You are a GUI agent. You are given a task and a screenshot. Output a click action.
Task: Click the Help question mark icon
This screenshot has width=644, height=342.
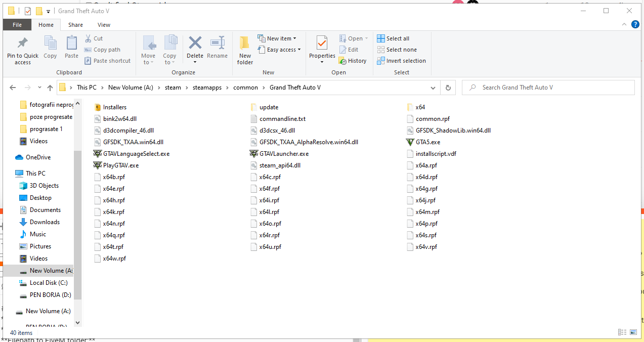635,25
